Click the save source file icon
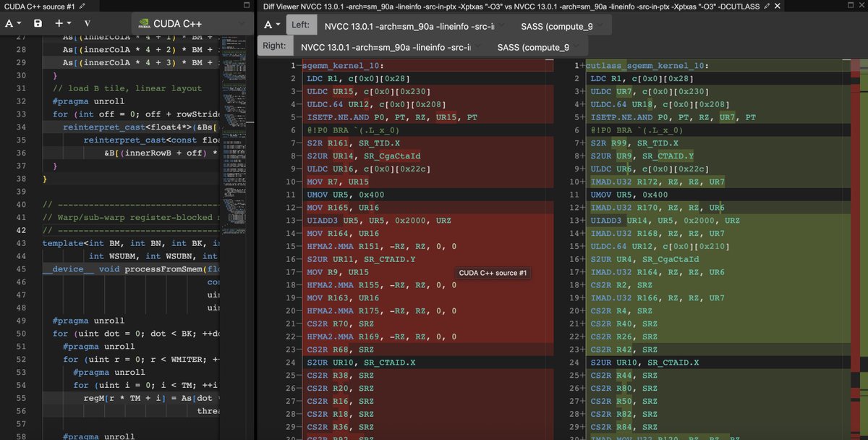Viewport: 868px width, 440px height. [x=38, y=23]
